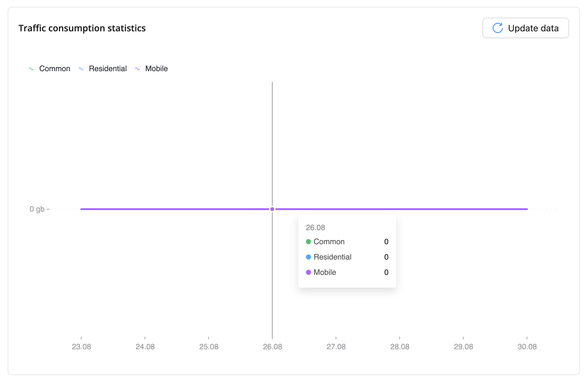The width and height of the screenshot is (588, 384).
Task: Click the 25.08 date axis label
Action: (x=209, y=347)
